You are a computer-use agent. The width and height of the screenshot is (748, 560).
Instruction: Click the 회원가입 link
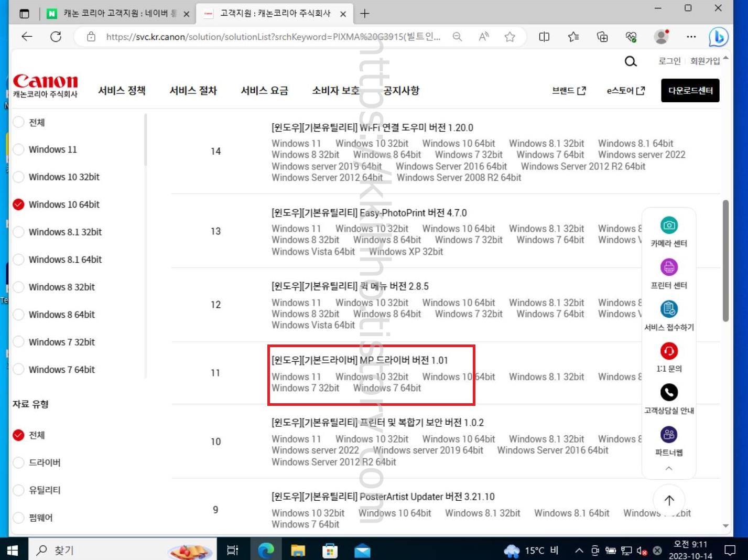[705, 61]
